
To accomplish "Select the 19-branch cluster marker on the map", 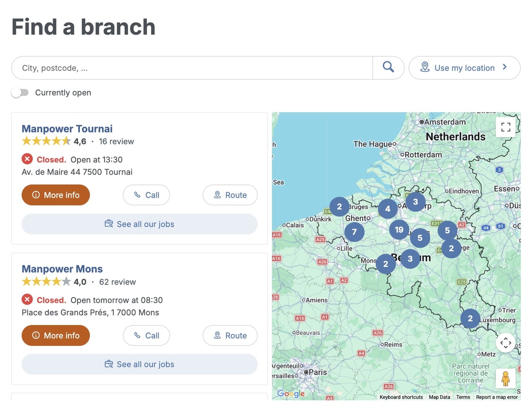I will (399, 230).
